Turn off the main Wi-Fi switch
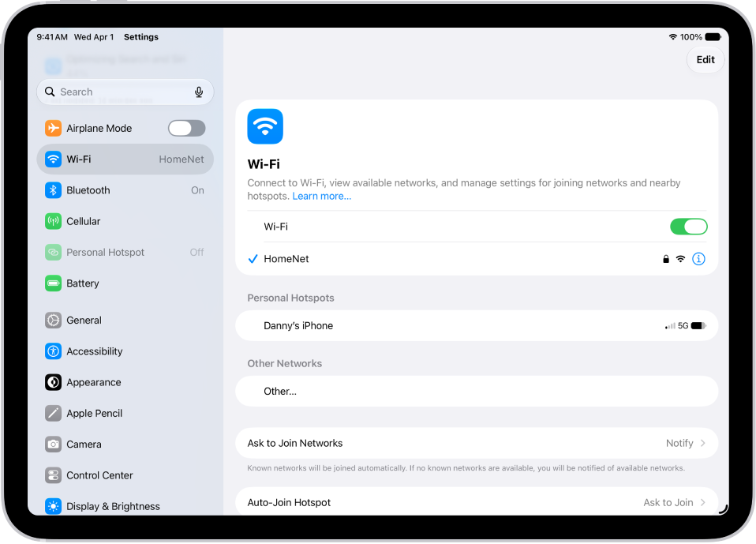Image resolution: width=756 pixels, height=544 pixels. click(688, 227)
